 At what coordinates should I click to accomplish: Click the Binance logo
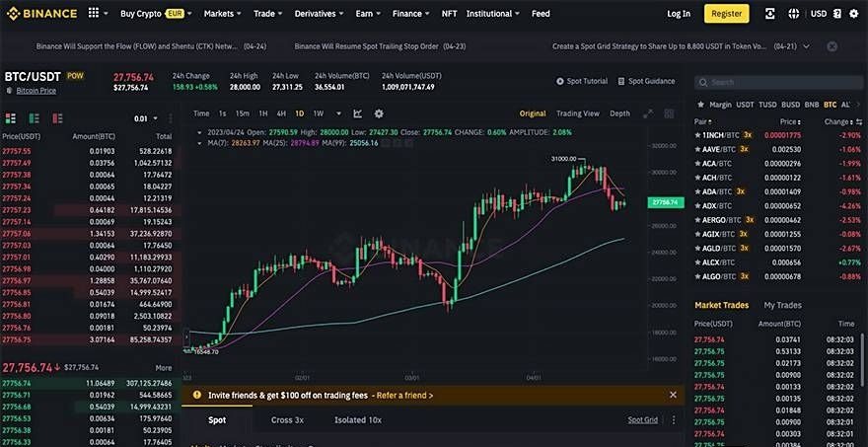pyautogui.click(x=42, y=14)
